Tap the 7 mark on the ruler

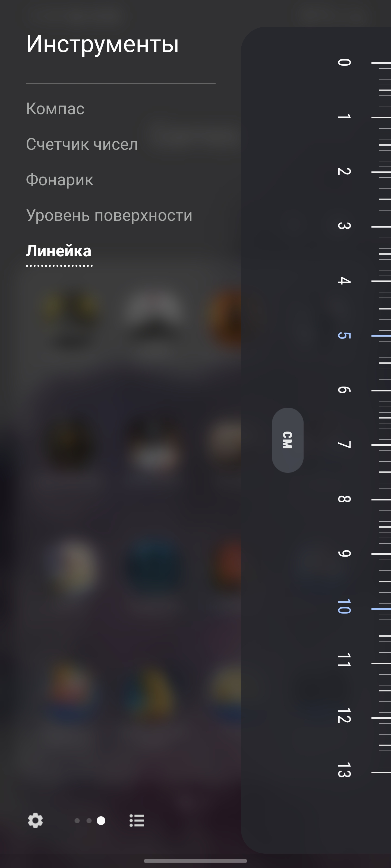[x=345, y=445]
